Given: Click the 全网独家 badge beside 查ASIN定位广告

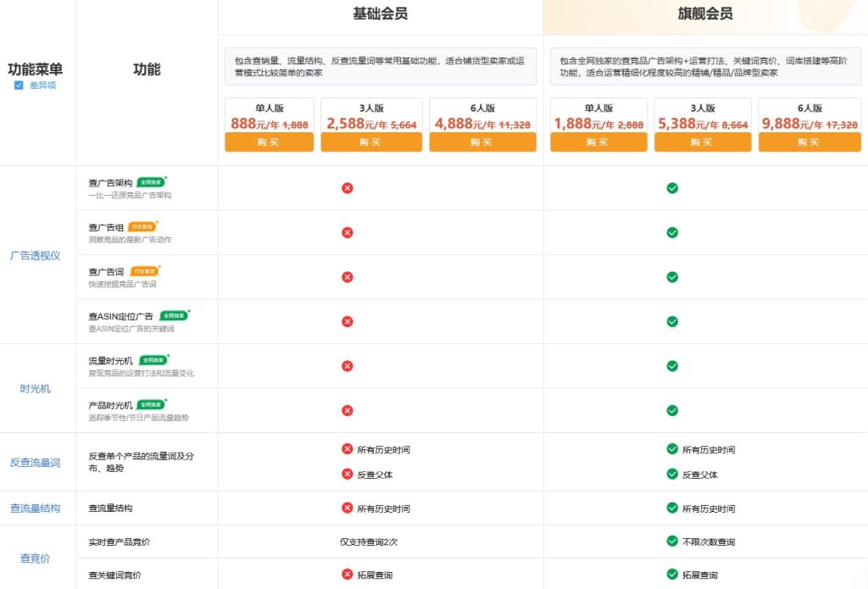Looking at the screenshot, I should tap(174, 315).
